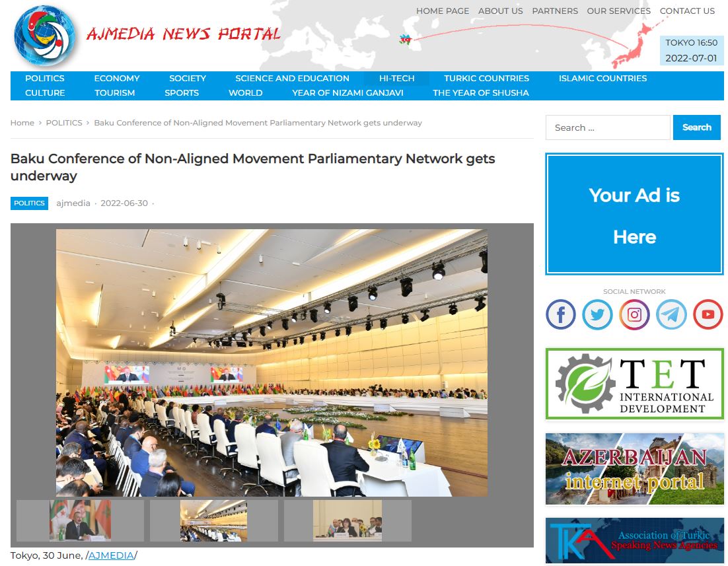This screenshot has width=728, height=566.
Task: Open SCIENCE AND EDUCATION category
Action: (x=292, y=79)
